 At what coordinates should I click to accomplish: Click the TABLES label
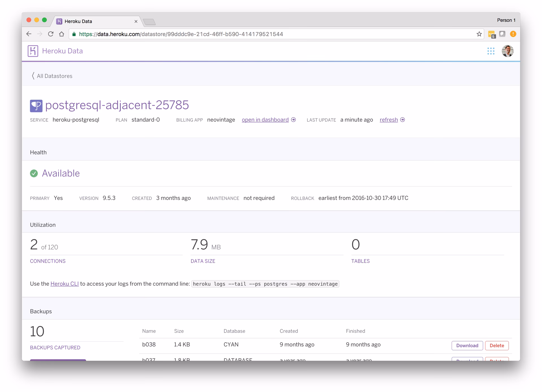(x=360, y=261)
